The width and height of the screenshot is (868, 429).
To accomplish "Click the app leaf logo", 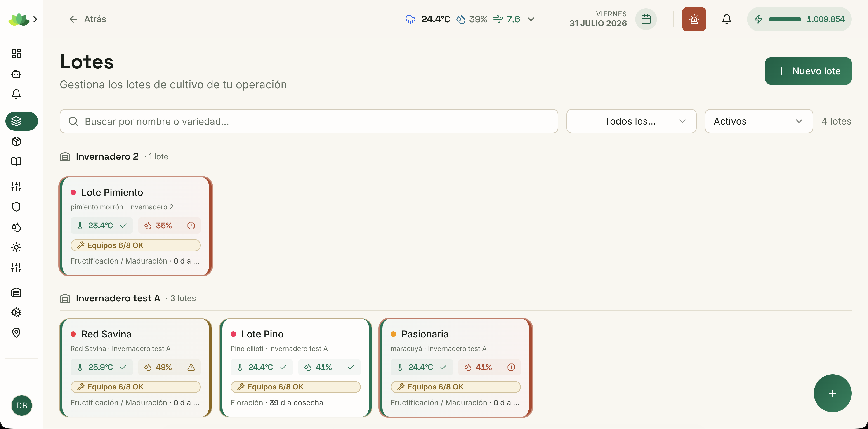I will [19, 19].
